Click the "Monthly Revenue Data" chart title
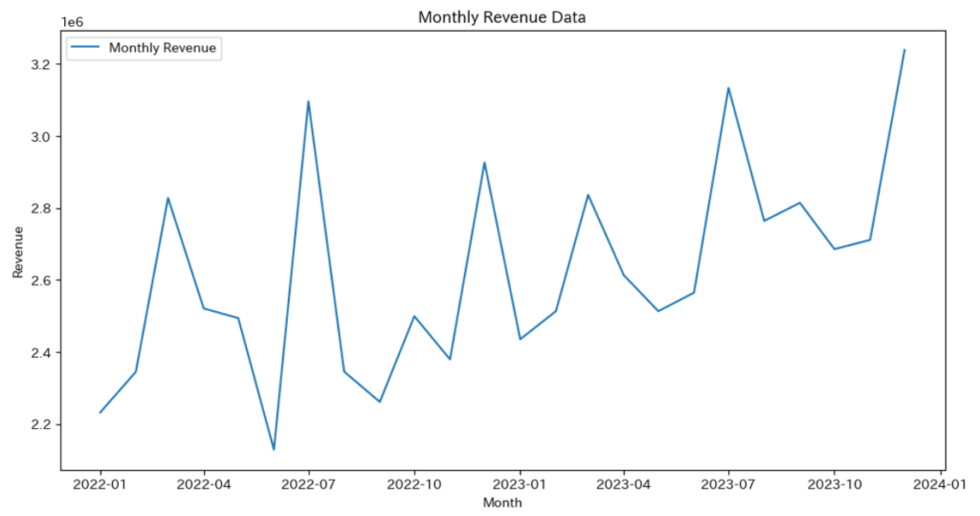Screen dimensions: 980x516 click(502, 17)
